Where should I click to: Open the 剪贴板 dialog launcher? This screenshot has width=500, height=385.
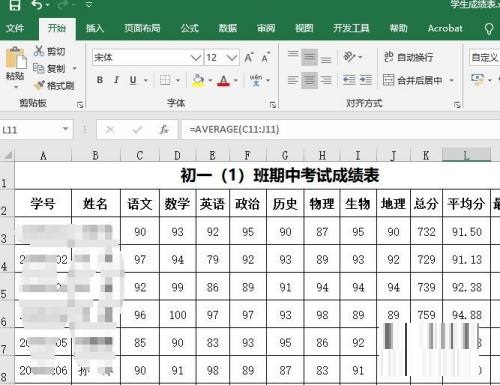(x=80, y=105)
